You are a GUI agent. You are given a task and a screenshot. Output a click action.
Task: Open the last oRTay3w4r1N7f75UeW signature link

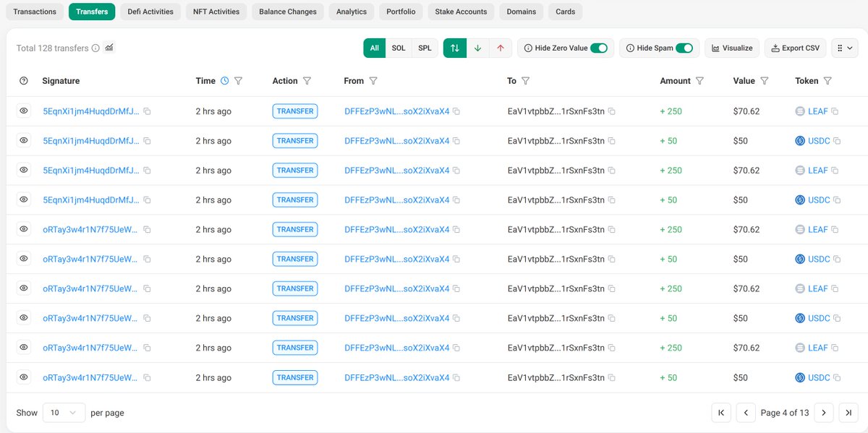pos(91,377)
